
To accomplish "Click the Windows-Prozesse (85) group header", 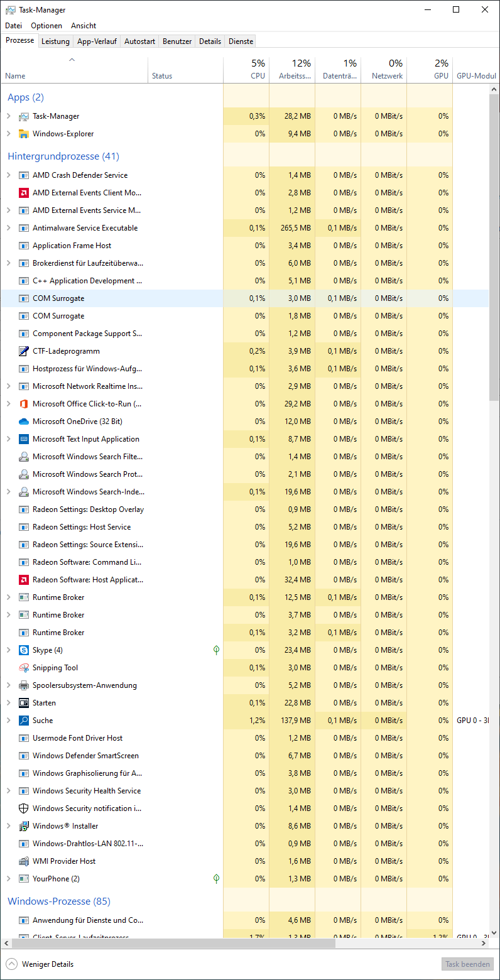I will pyautogui.click(x=59, y=901).
